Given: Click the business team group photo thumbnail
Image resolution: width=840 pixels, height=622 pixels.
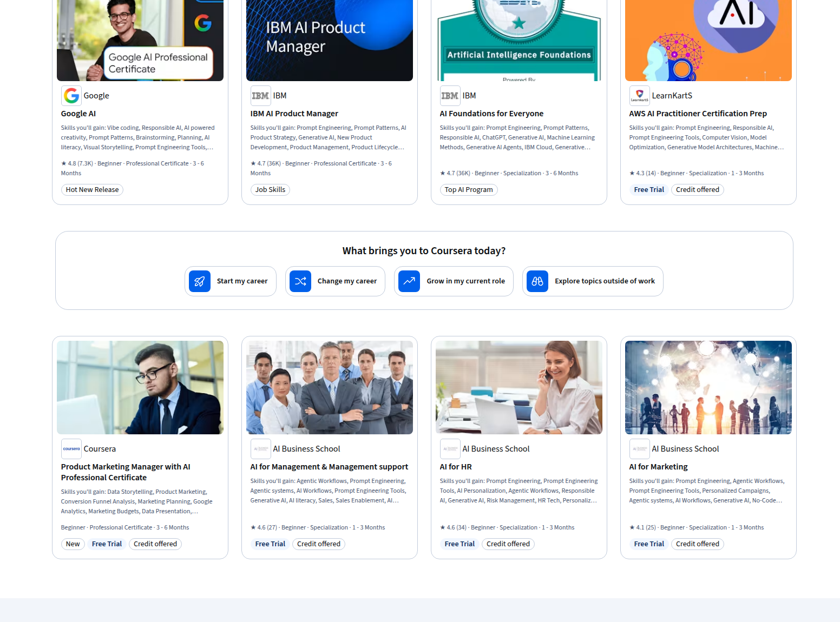Looking at the screenshot, I should (x=330, y=387).
